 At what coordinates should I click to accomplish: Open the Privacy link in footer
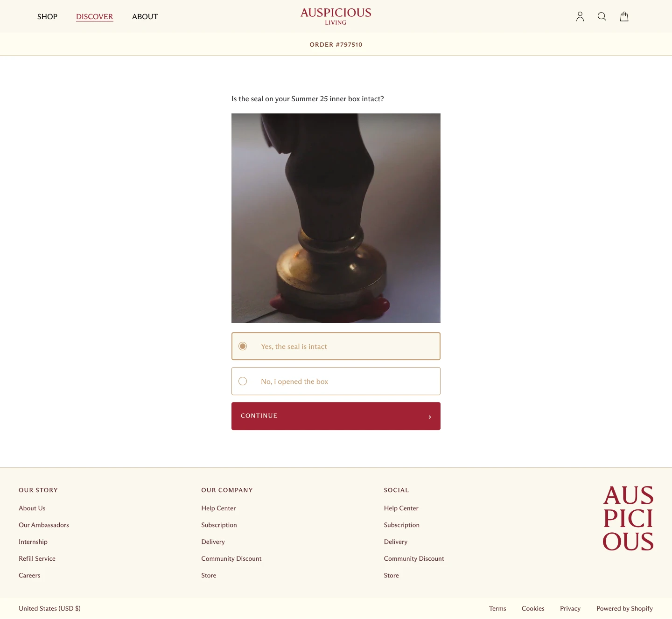click(x=570, y=608)
